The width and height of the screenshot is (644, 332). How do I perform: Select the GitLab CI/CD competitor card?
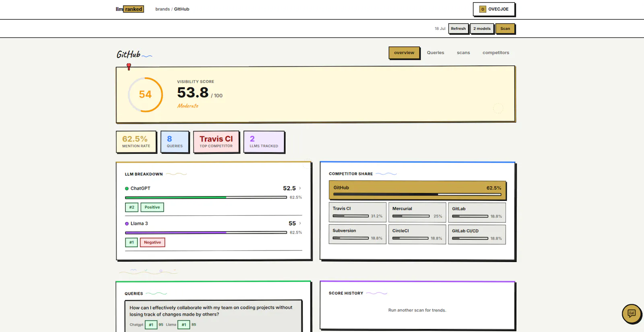click(x=477, y=234)
